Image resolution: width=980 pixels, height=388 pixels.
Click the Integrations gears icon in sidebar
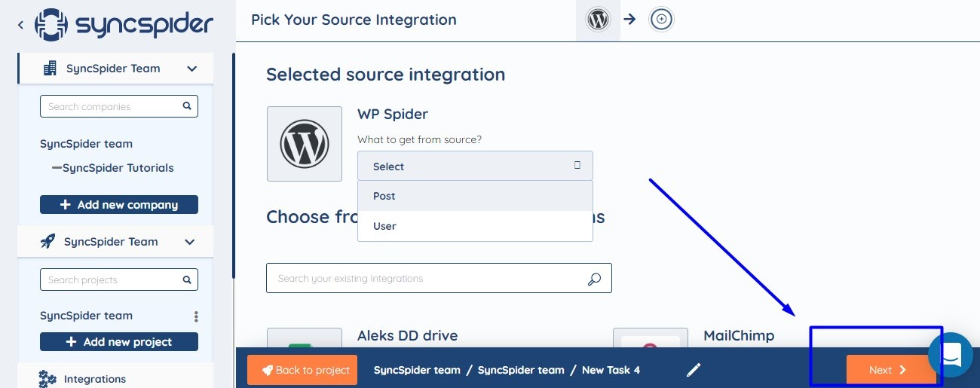pyautogui.click(x=47, y=379)
